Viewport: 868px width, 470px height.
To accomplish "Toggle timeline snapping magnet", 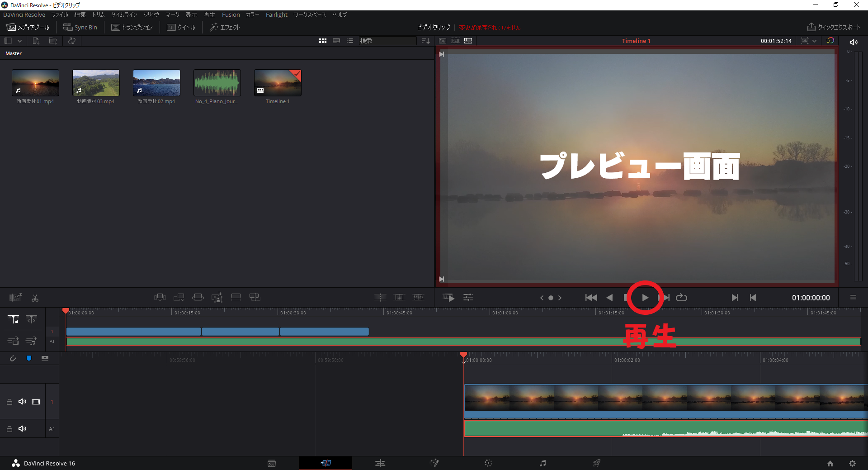I will (x=13, y=358).
